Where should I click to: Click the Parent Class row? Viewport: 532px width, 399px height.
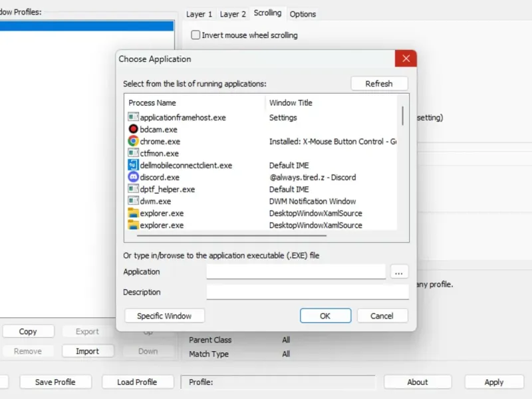tap(239, 340)
